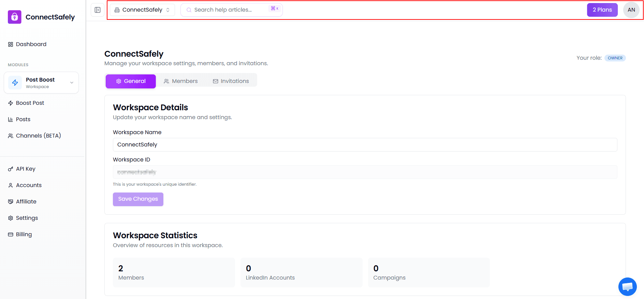Click the 0 Campaigns statistic card
Image resolution: width=644 pixels, height=299 pixels.
(x=429, y=272)
